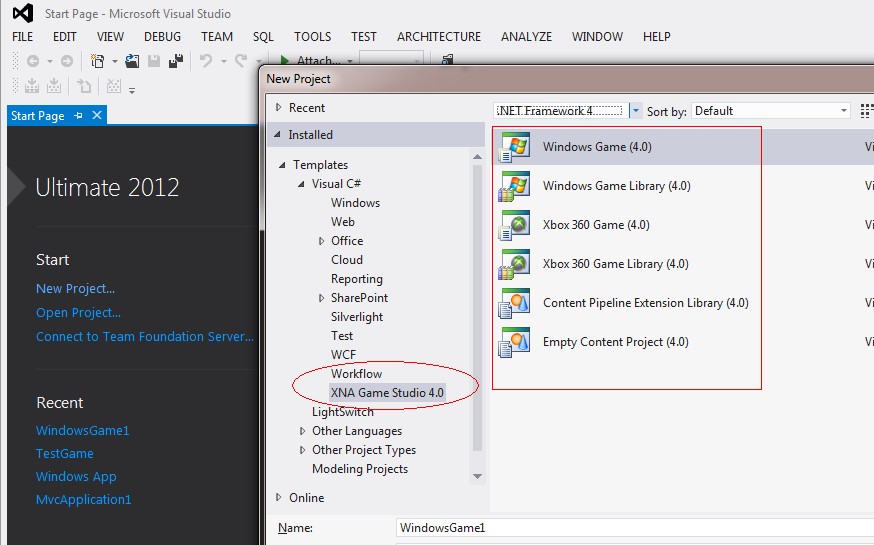Open the Undo history dropdown arrow

click(x=223, y=61)
